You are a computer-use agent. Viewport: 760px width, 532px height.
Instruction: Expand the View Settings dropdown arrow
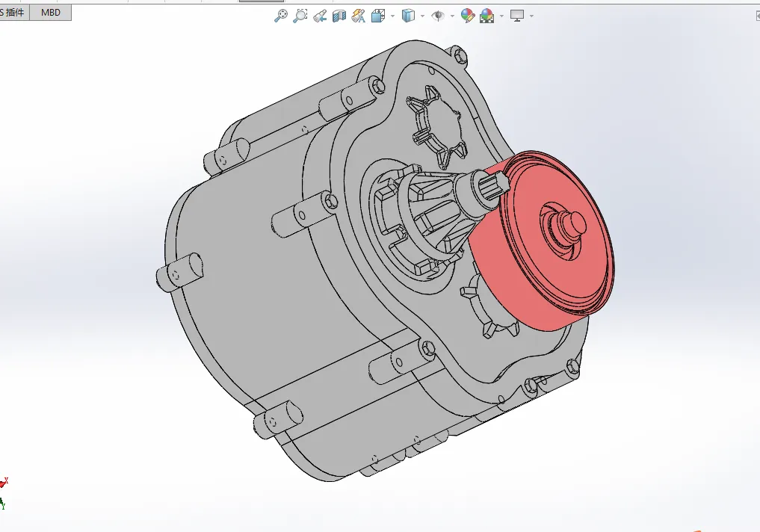point(532,16)
